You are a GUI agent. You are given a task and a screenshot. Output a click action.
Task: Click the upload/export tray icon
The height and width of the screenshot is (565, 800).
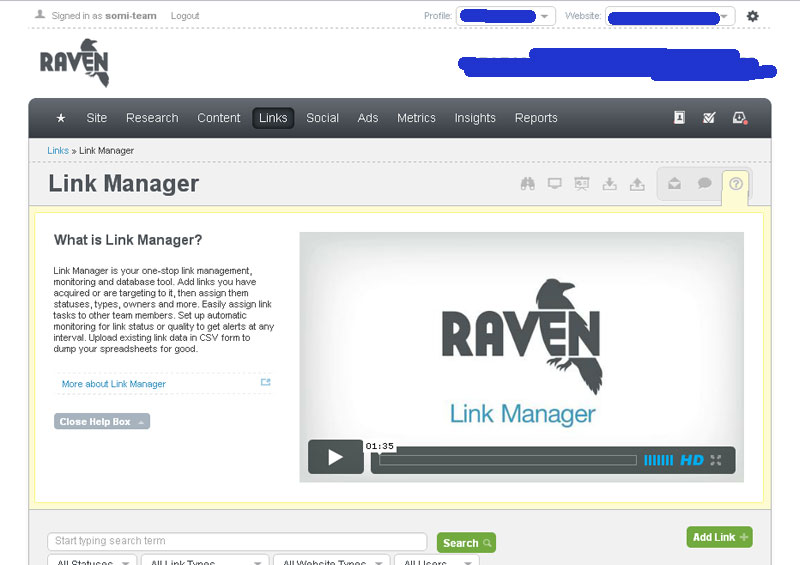pyautogui.click(x=636, y=184)
